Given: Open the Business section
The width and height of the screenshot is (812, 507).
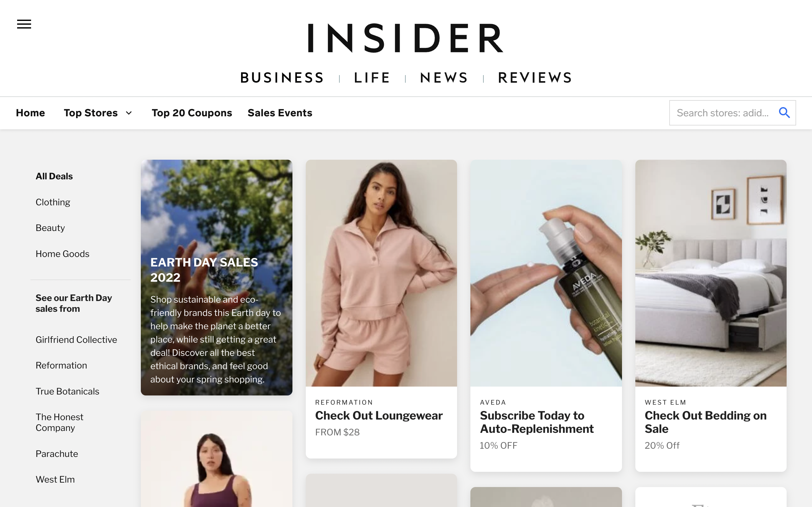Looking at the screenshot, I should tap(282, 78).
